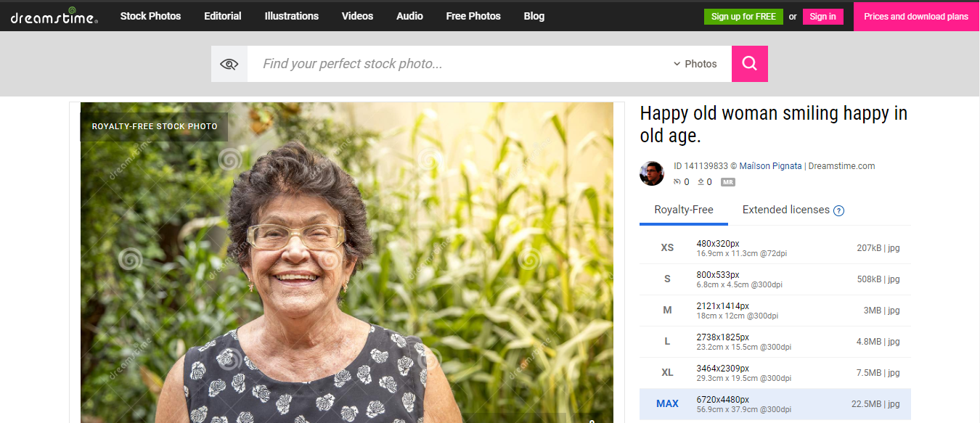
Task: Click the smiling woman preview photo
Action: click(x=347, y=263)
